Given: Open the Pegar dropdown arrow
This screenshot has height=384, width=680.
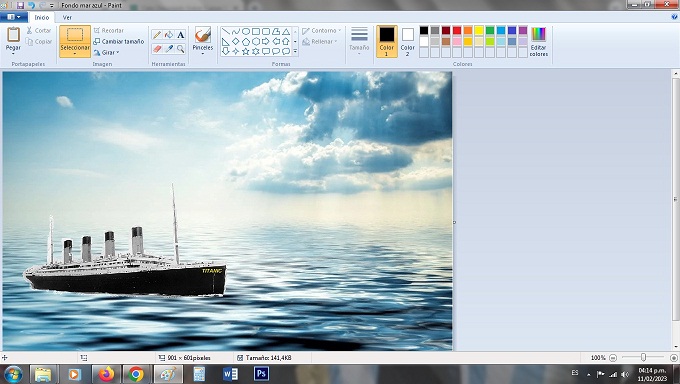Looking at the screenshot, I should 13,54.
